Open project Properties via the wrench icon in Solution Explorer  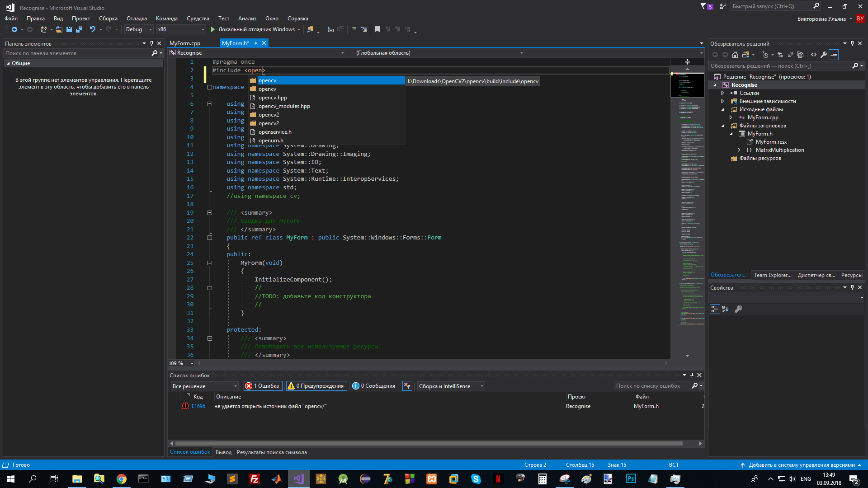click(x=824, y=55)
